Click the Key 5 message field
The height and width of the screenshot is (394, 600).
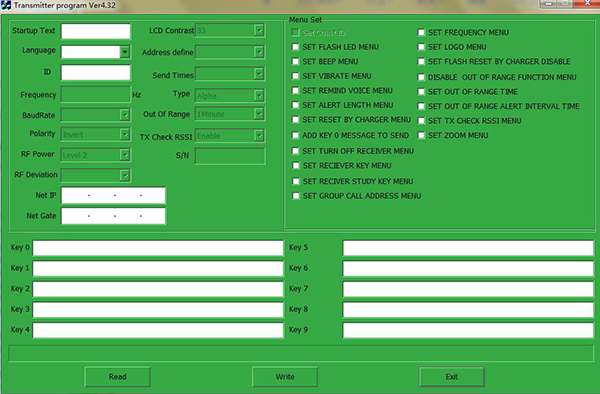coord(468,248)
